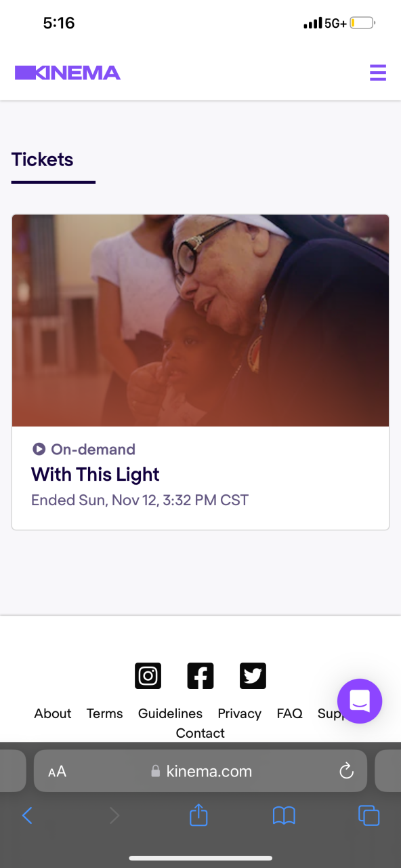Open Kinema's Twitter page
The image size is (401, 868).
pos(253,676)
